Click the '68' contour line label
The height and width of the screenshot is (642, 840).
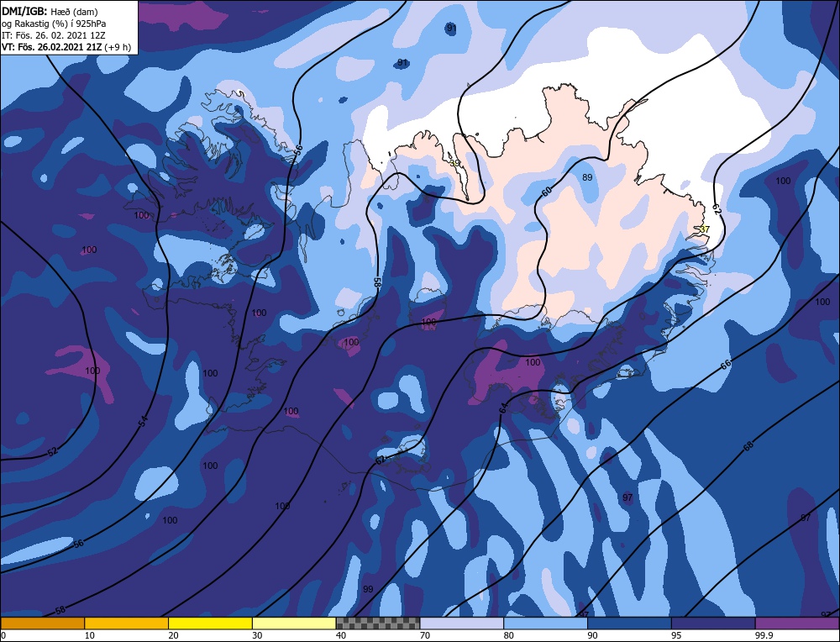pyautogui.click(x=748, y=445)
